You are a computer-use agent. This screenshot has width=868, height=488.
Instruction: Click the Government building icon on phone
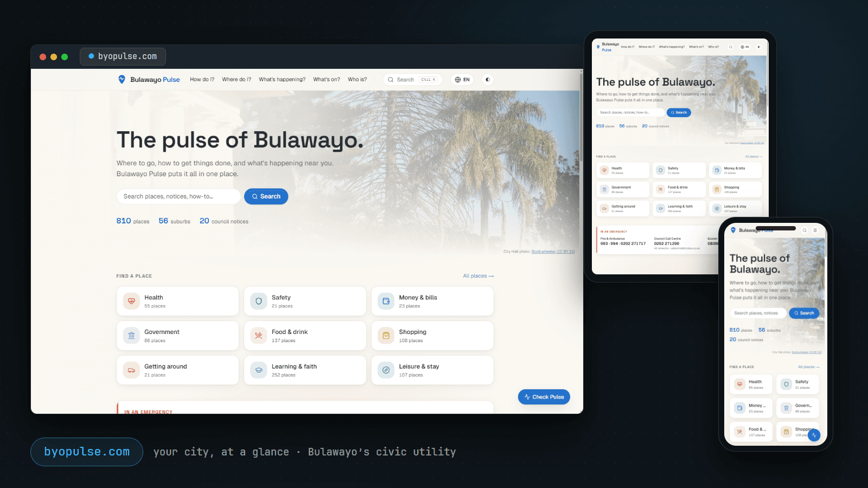coord(786,408)
